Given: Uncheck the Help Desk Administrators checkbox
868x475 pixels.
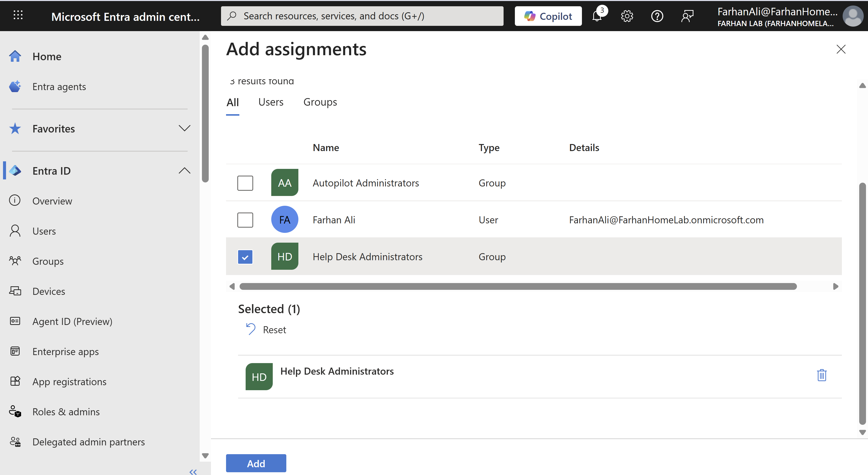Looking at the screenshot, I should coord(245,257).
